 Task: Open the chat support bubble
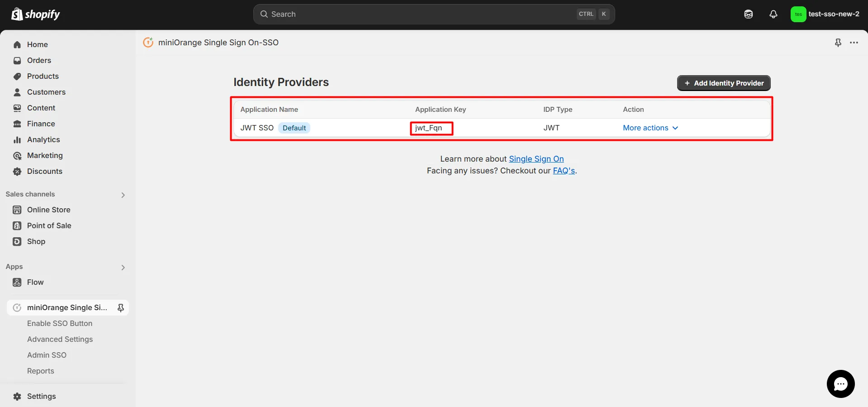840,384
